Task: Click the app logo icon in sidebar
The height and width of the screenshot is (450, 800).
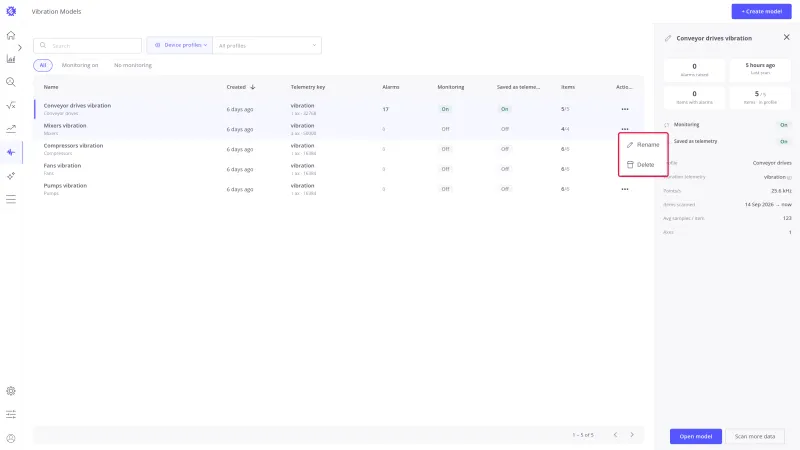Action: pos(11,11)
